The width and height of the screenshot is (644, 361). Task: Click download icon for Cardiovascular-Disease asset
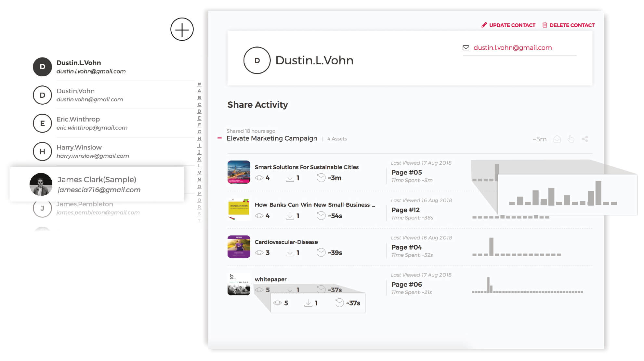290,252
